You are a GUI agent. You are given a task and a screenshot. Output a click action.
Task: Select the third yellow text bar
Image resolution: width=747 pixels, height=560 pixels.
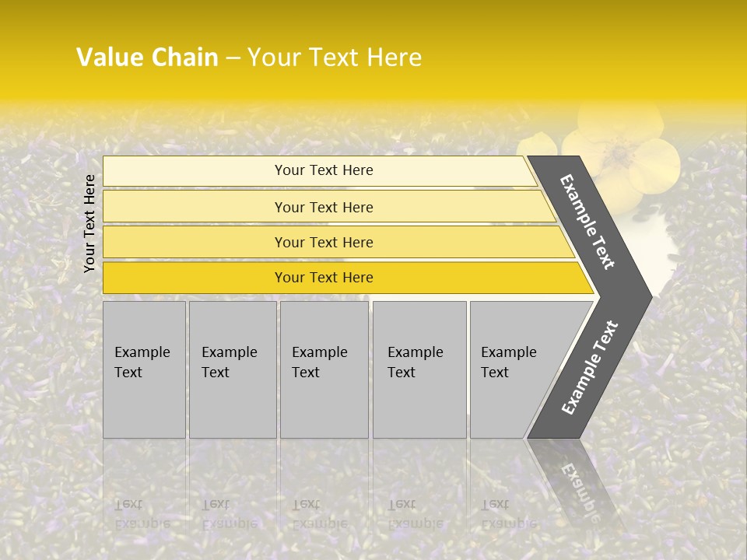tap(195, 242)
